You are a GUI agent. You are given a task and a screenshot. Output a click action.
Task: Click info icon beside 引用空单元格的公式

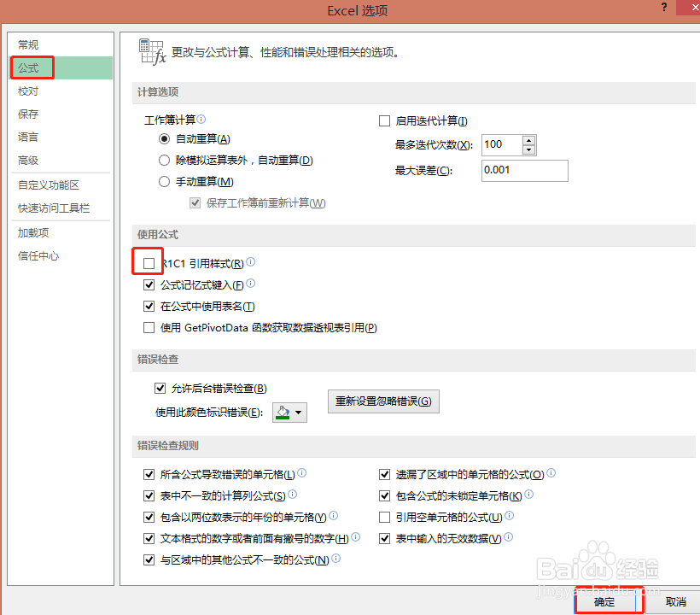click(510, 515)
